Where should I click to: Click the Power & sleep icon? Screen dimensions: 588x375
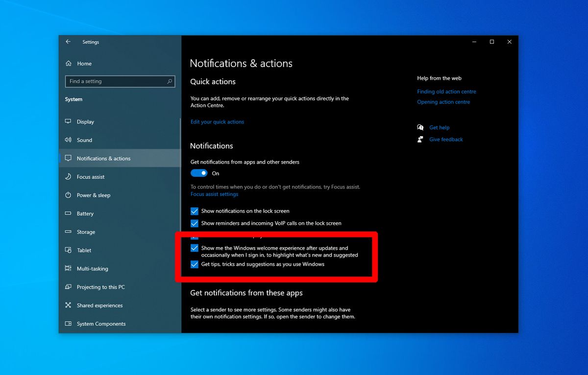[68, 195]
